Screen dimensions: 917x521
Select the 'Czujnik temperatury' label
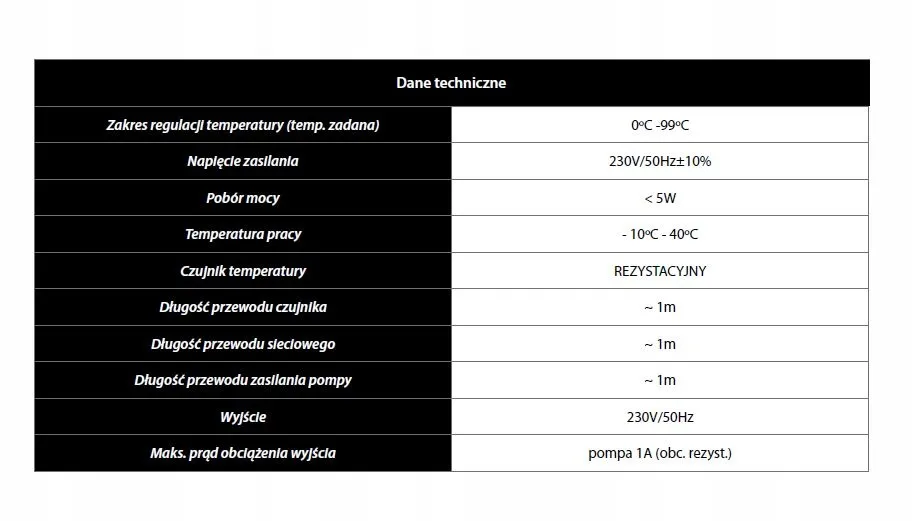pos(243,271)
